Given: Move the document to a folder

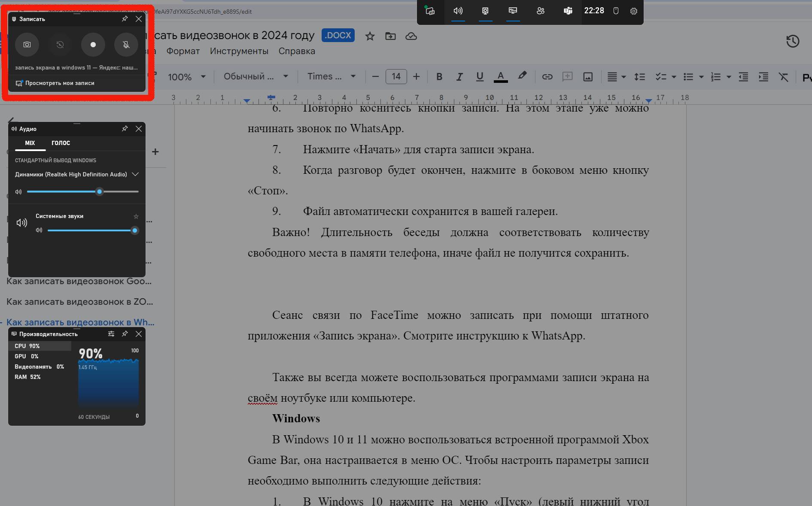Looking at the screenshot, I should [x=390, y=36].
